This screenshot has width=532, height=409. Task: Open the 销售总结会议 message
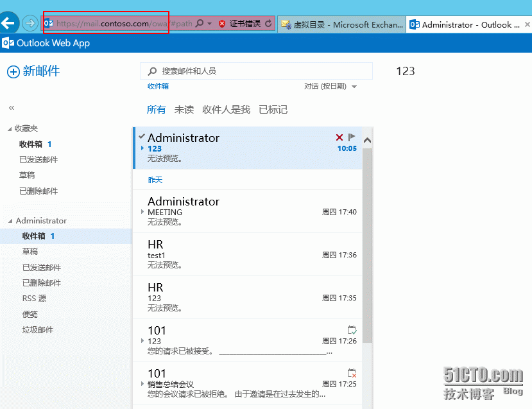247,383
